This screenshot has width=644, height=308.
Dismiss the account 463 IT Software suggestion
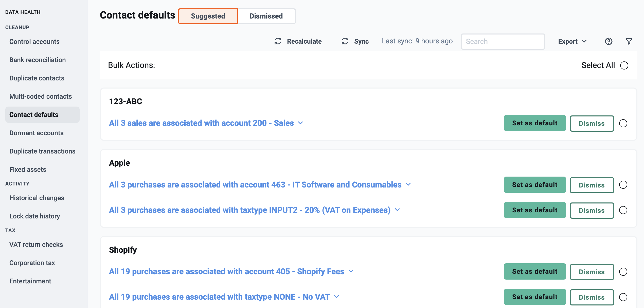coord(592,185)
